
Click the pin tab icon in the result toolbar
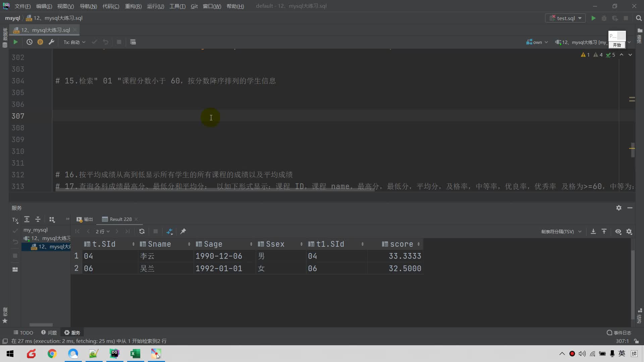(x=183, y=231)
